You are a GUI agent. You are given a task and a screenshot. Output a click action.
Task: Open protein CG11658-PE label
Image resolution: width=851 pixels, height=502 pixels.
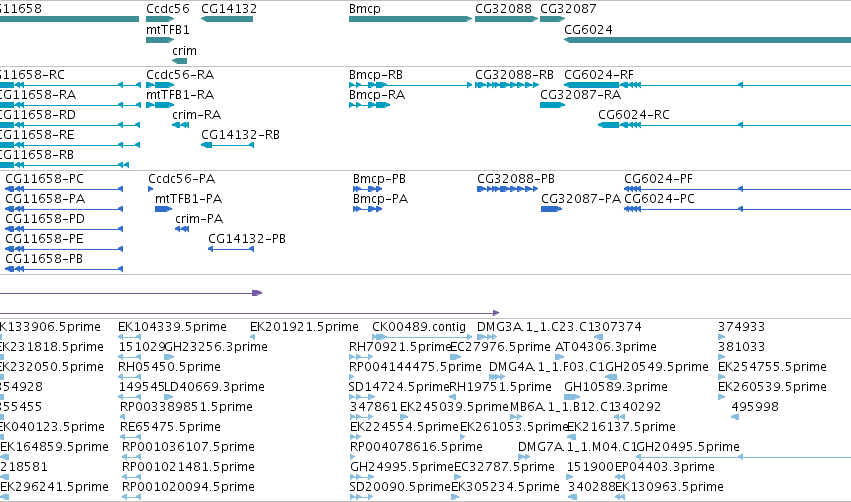pyautogui.click(x=45, y=239)
